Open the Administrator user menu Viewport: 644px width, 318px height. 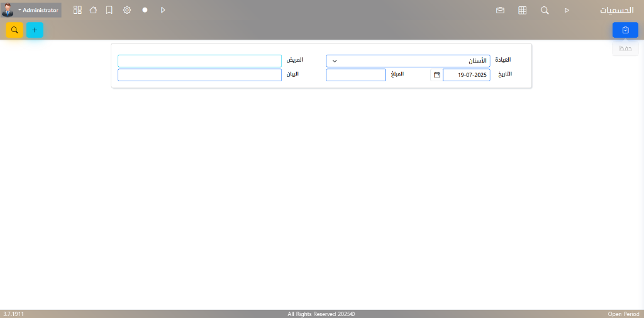(31, 10)
